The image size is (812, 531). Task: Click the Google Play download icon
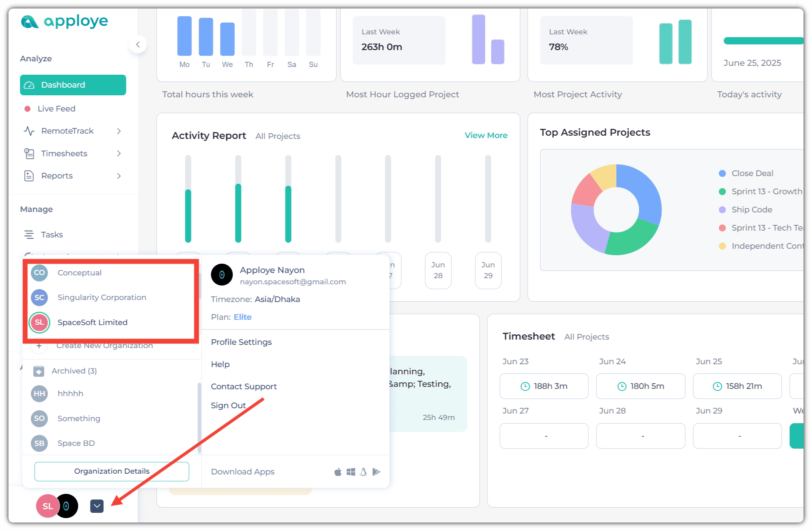pyautogui.click(x=376, y=472)
